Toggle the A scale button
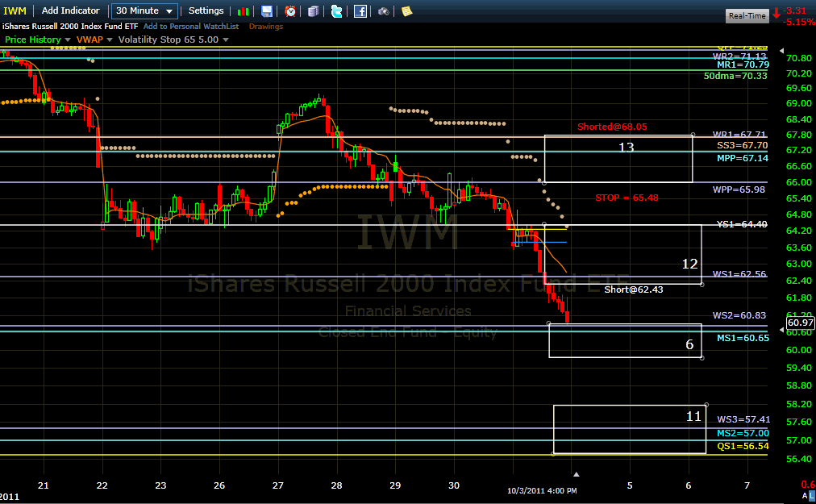 [805, 496]
